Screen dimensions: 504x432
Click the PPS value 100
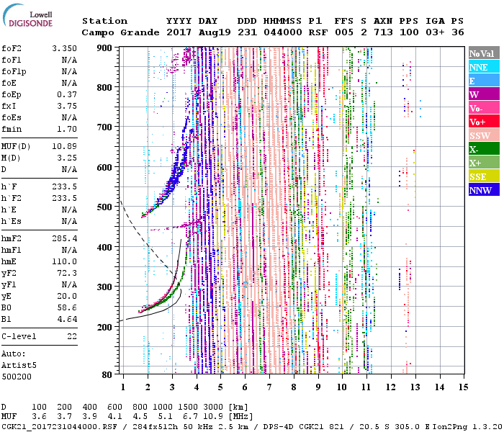click(x=409, y=32)
